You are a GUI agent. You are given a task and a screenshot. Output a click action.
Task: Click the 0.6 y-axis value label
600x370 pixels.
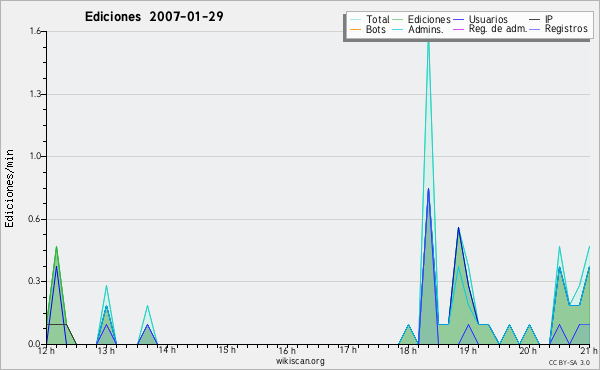click(x=34, y=219)
